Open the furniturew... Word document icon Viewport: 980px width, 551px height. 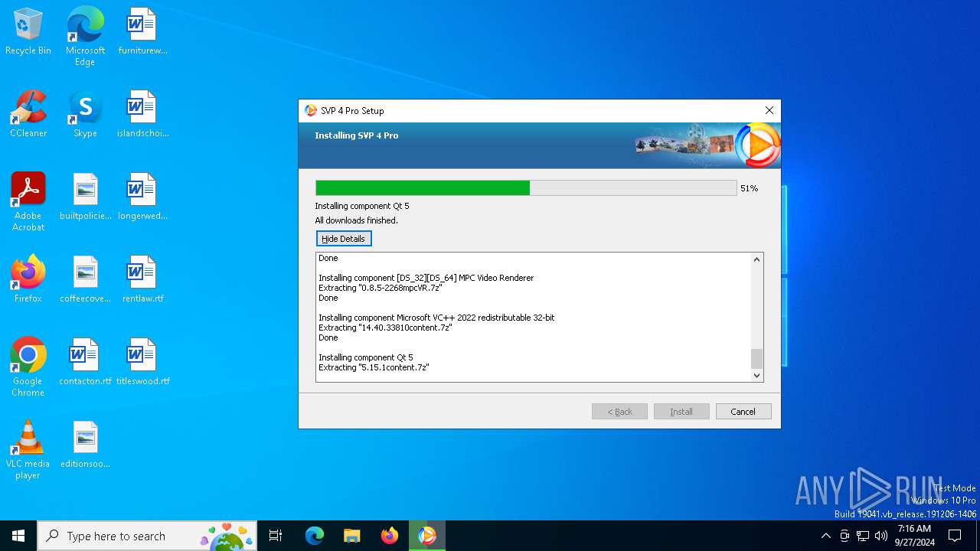[x=142, y=31]
